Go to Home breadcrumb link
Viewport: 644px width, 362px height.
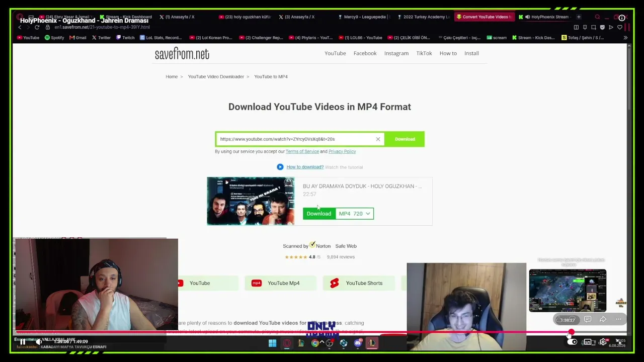tap(172, 76)
